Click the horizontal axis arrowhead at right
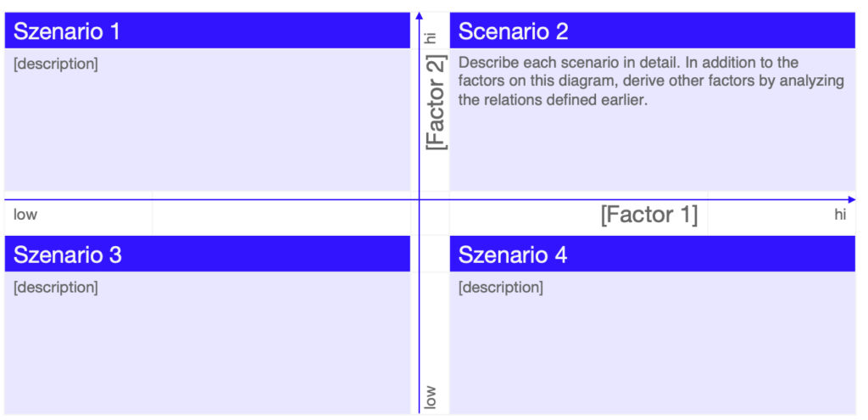868x420 pixels. [851, 199]
